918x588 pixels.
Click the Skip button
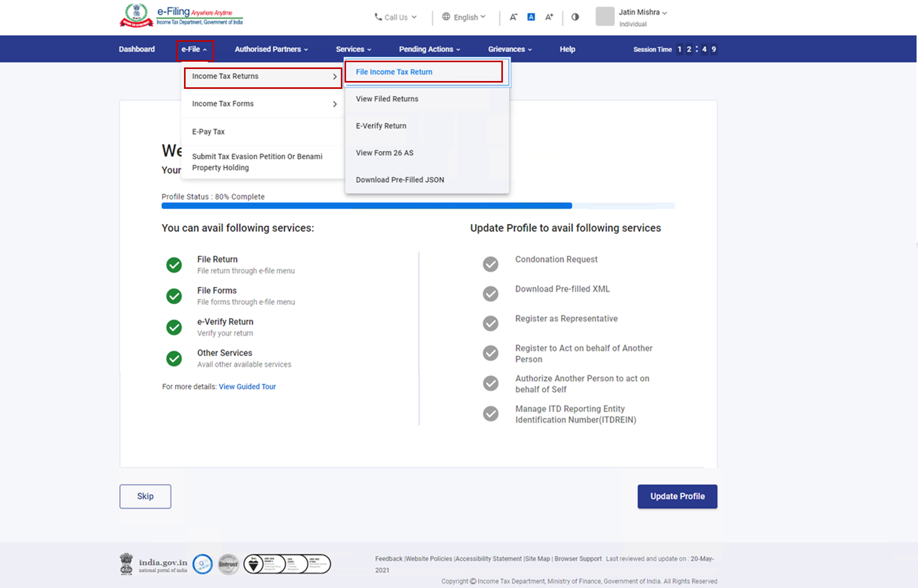(x=145, y=497)
